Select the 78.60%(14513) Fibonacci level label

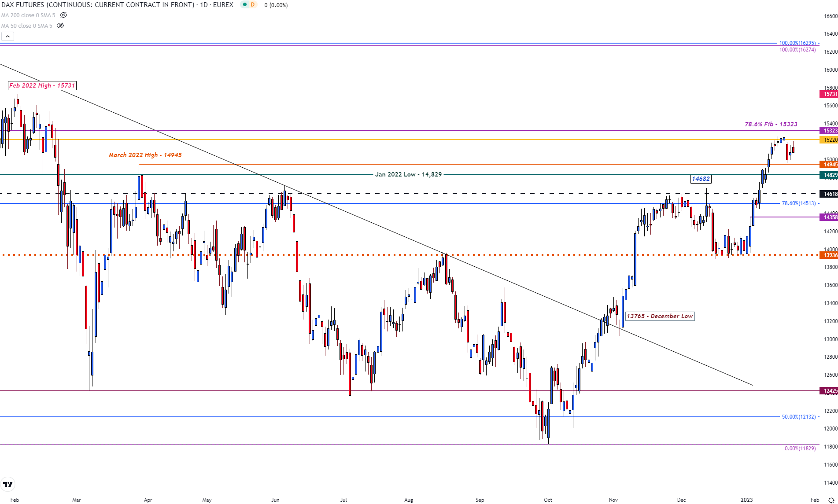(798, 203)
